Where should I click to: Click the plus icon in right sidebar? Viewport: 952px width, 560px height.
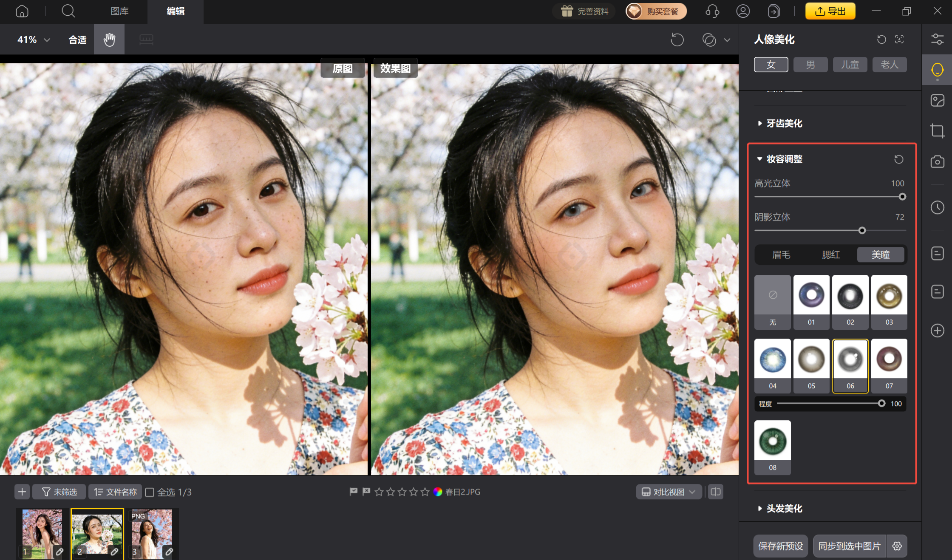click(937, 331)
